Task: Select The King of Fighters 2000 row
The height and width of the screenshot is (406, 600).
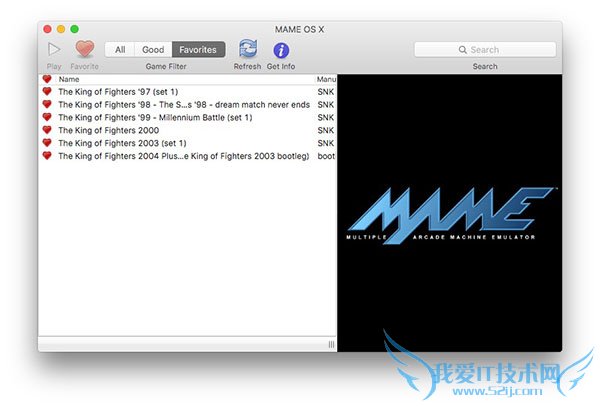Action: (188, 130)
